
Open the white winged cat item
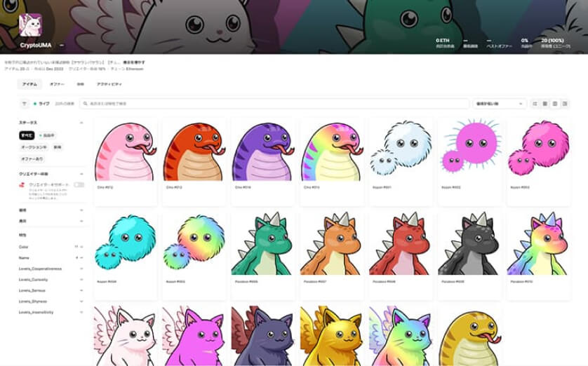(x=126, y=336)
